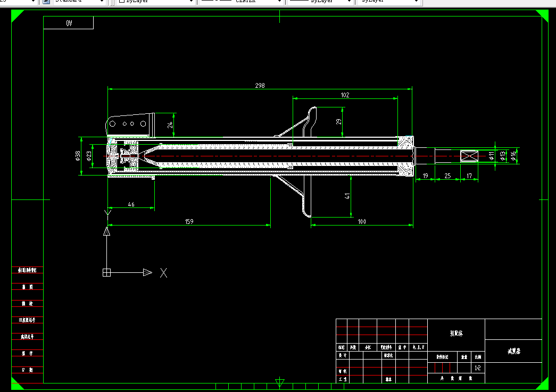Select the 描校 label in left strip
This screenshot has width=556, height=392.
[x=27, y=303]
